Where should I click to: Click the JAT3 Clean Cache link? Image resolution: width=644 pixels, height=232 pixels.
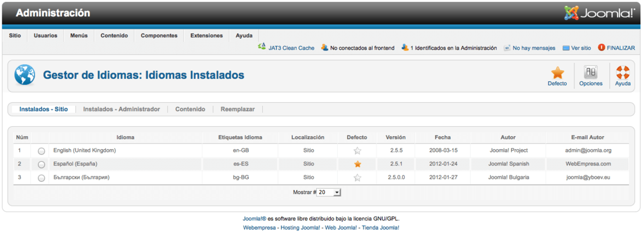291,48
